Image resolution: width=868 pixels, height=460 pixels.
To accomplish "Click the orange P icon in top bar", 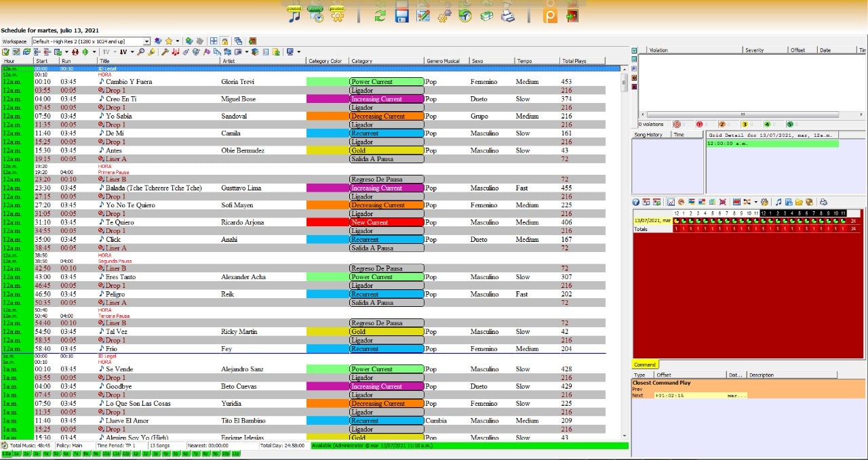I will point(550,16).
